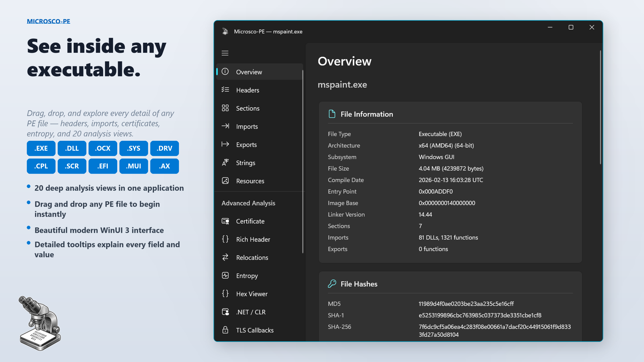This screenshot has width=644, height=362.
Task: Toggle the navigation pane with the hamburger
Action: tap(225, 53)
